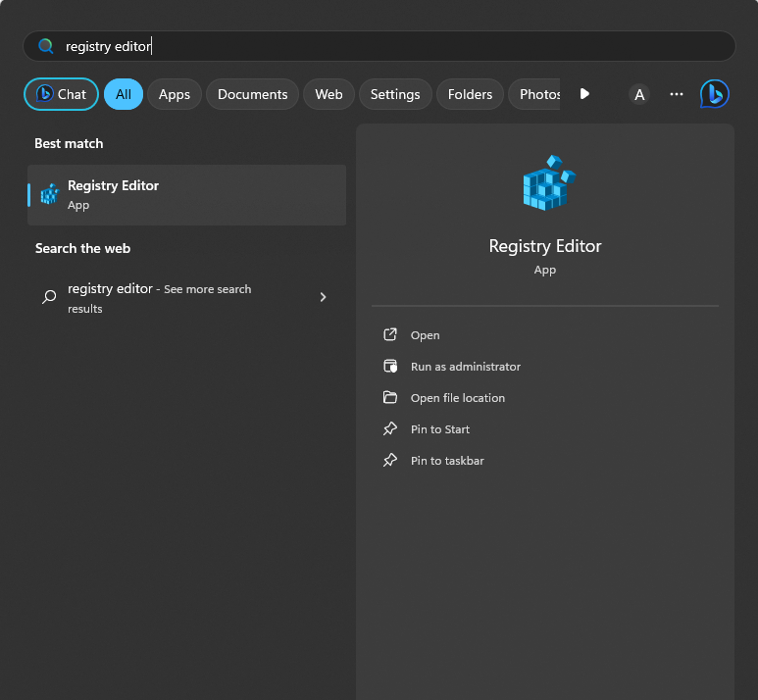Click the magnifier icon in search box
This screenshot has width=758, height=700.
[x=45, y=46]
